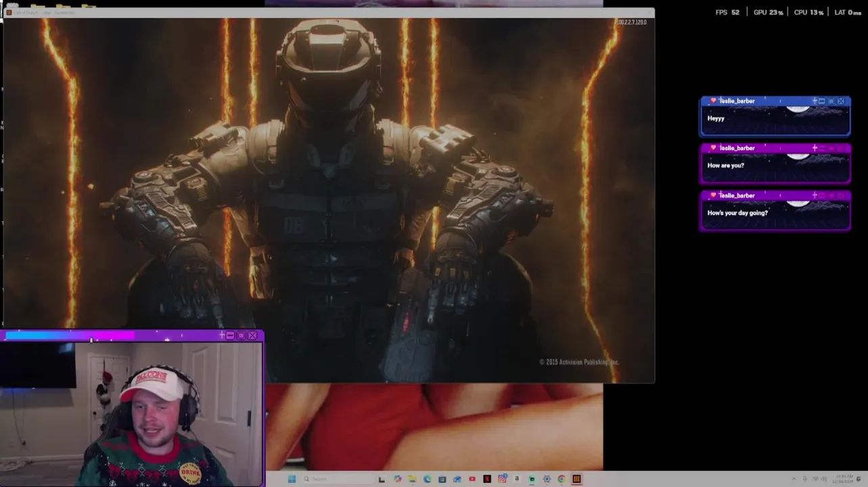Open the Windows Start menu
868x487 pixels.
[x=292, y=479]
